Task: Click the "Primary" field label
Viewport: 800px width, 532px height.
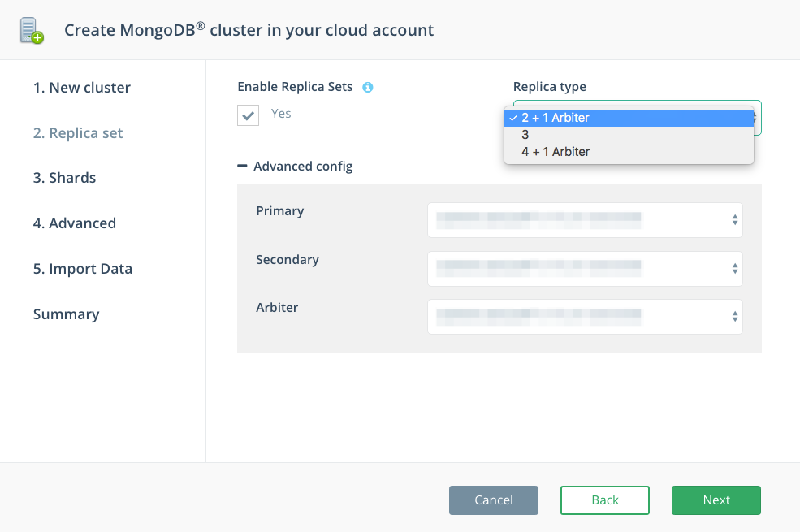Action: (280, 211)
